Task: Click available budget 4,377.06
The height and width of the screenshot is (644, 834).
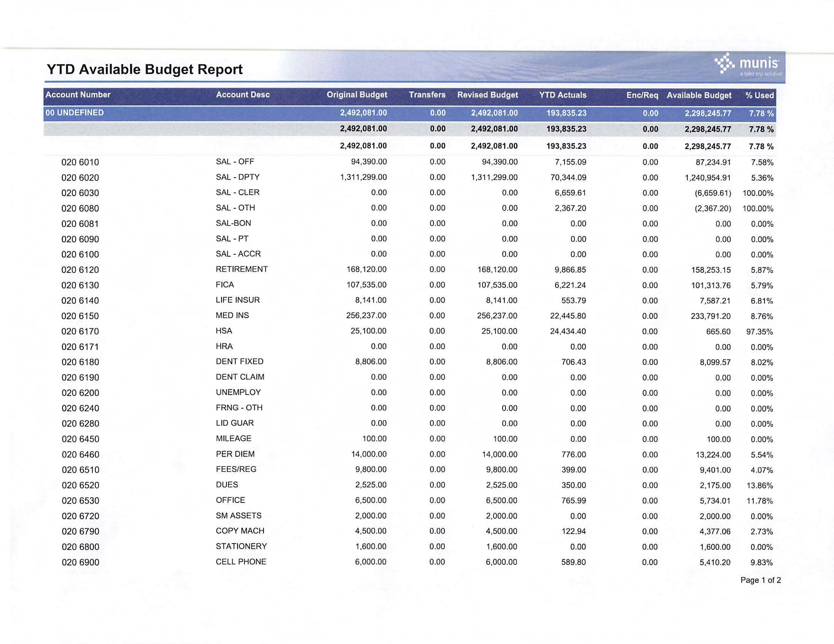Action: [715, 531]
